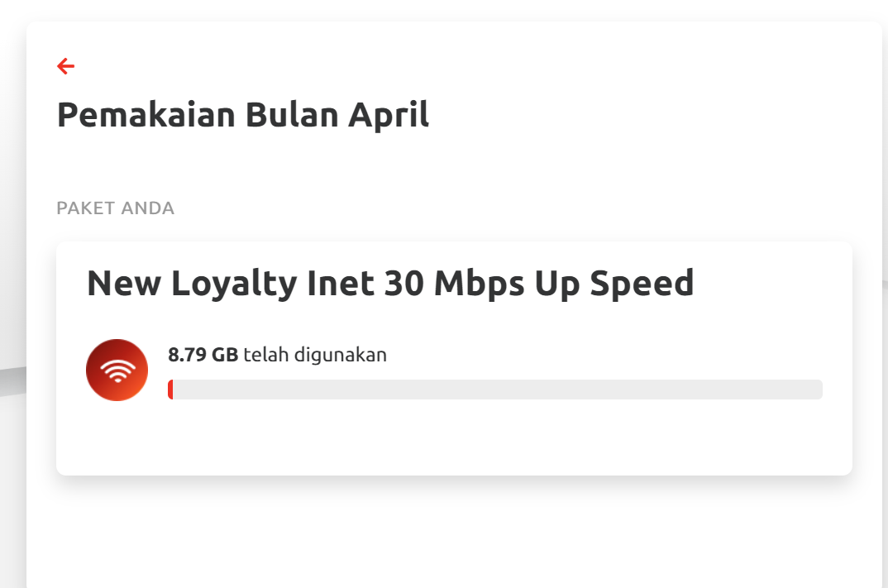The height and width of the screenshot is (588, 888).
Task: Select the red filled portion of progress bar
Action: [171, 389]
